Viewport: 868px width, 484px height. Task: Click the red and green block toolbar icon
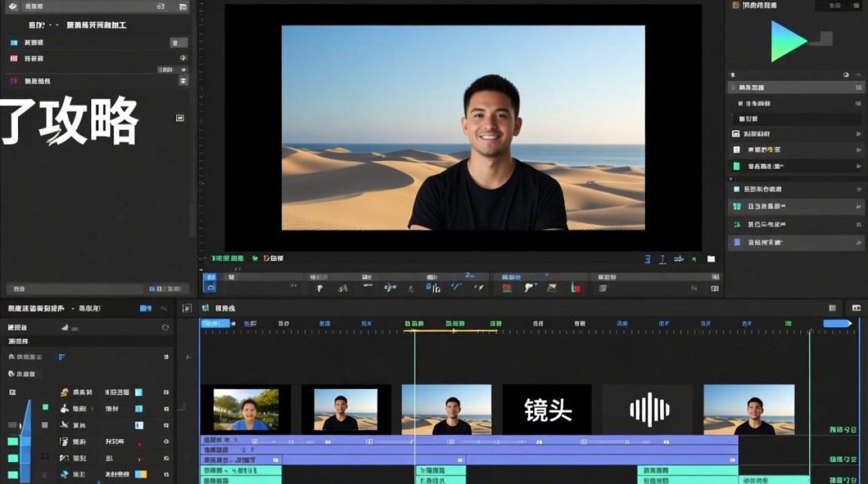pyautogui.click(x=507, y=288)
